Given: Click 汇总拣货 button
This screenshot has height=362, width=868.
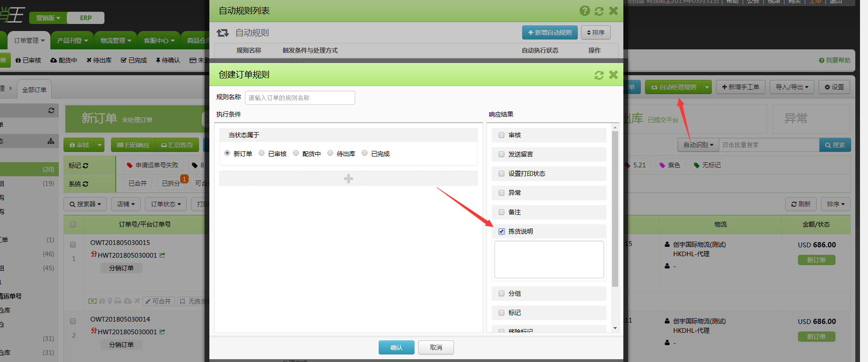Looking at the screenshot, I should 177,145.
